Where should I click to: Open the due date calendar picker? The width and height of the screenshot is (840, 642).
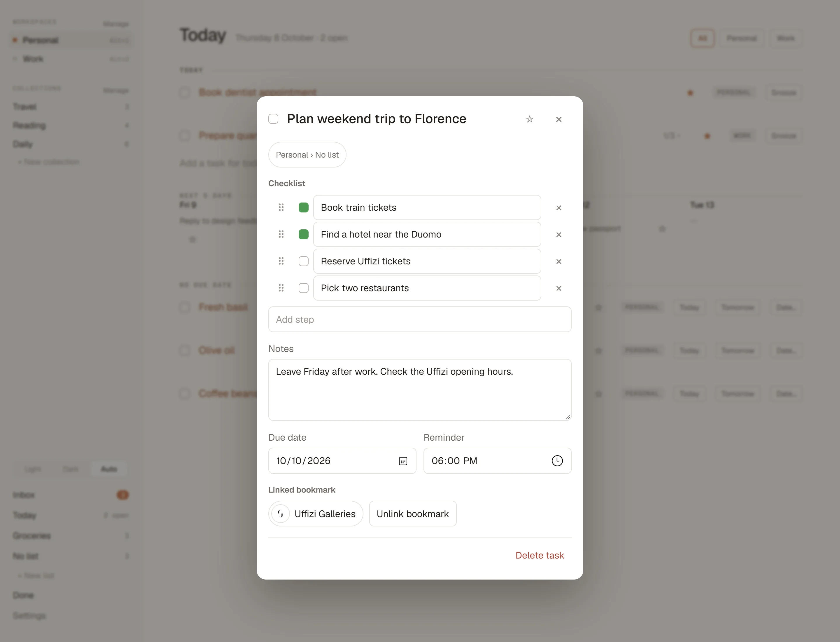pyautogui.click(x=403, y=461)
